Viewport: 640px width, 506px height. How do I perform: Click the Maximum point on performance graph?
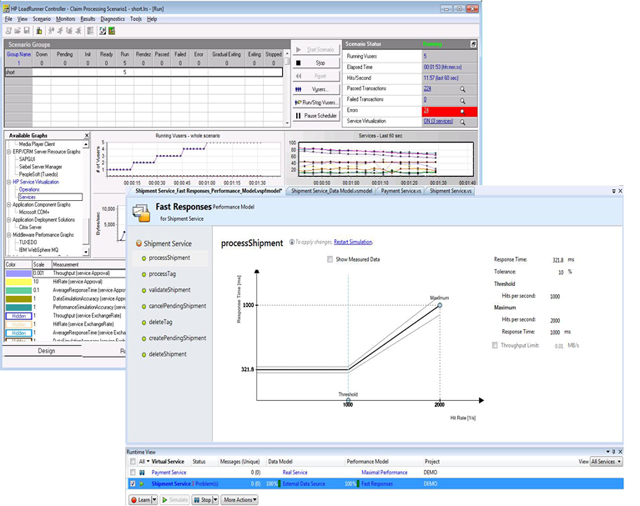click(x=440, y=305)
